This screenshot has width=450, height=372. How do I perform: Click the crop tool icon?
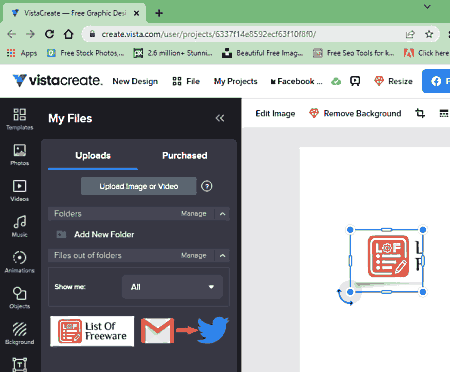[x=420, y=113]
